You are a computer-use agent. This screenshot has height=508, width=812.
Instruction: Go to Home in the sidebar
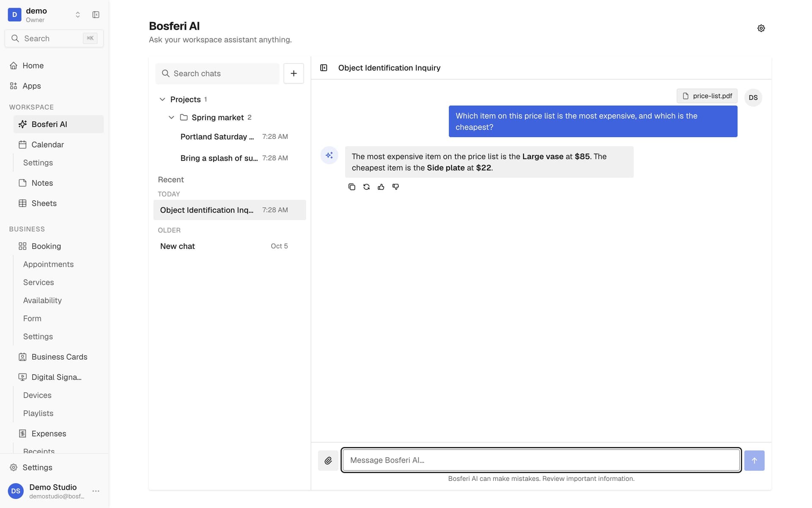point(54,66)
